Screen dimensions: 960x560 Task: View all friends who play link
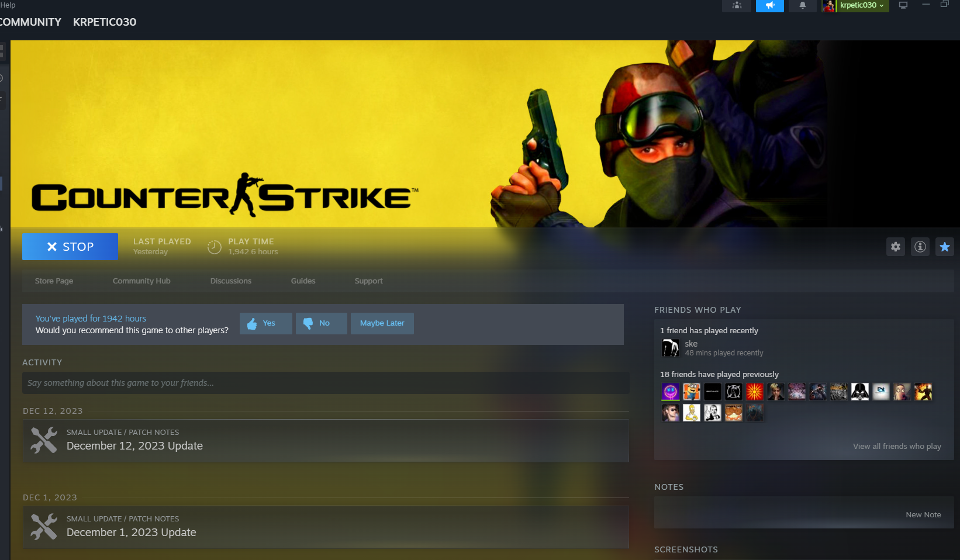pyautogui.click(x=896, y=447)
